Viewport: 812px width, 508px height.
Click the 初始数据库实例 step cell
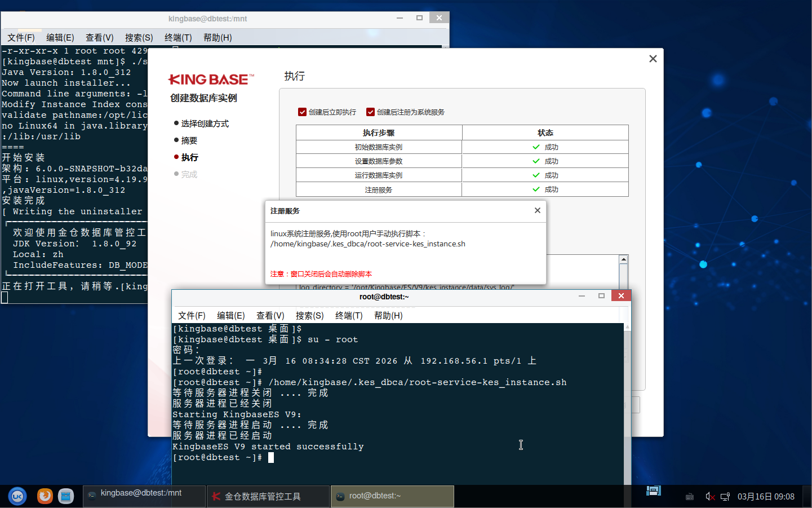pyautogui.click(x=379, y=147)
